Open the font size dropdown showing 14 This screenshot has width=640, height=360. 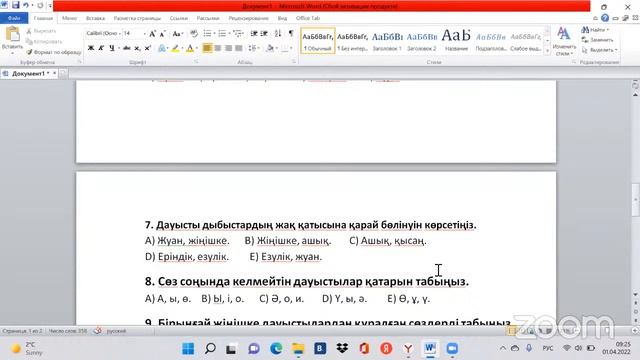click(144, 33)
